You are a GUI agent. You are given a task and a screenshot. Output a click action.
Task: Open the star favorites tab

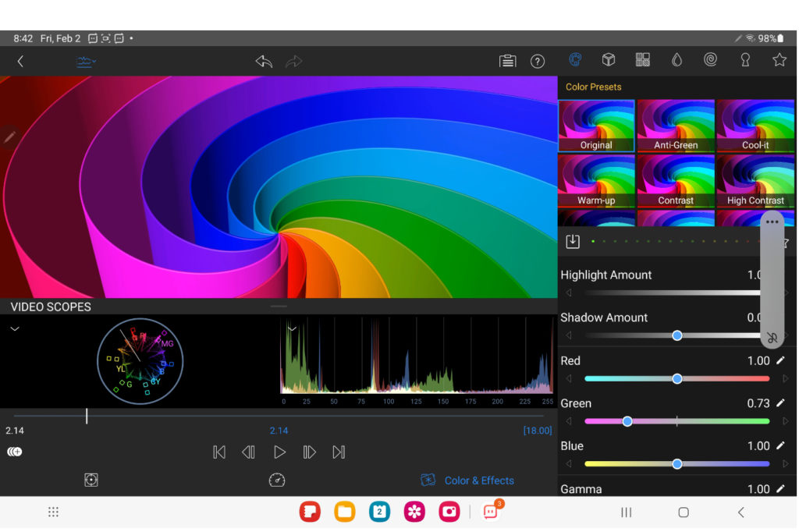click(x=779, y=60)
